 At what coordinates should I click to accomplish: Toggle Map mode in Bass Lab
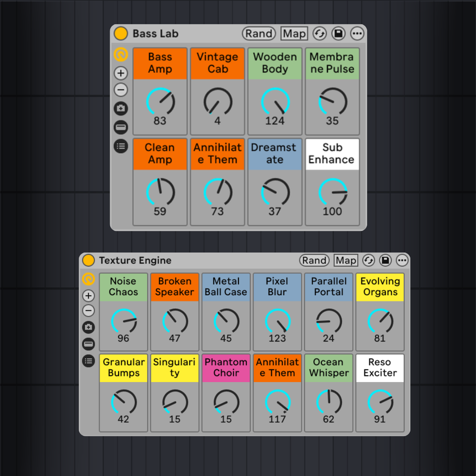pyautogui.click(x=294, y=34)
